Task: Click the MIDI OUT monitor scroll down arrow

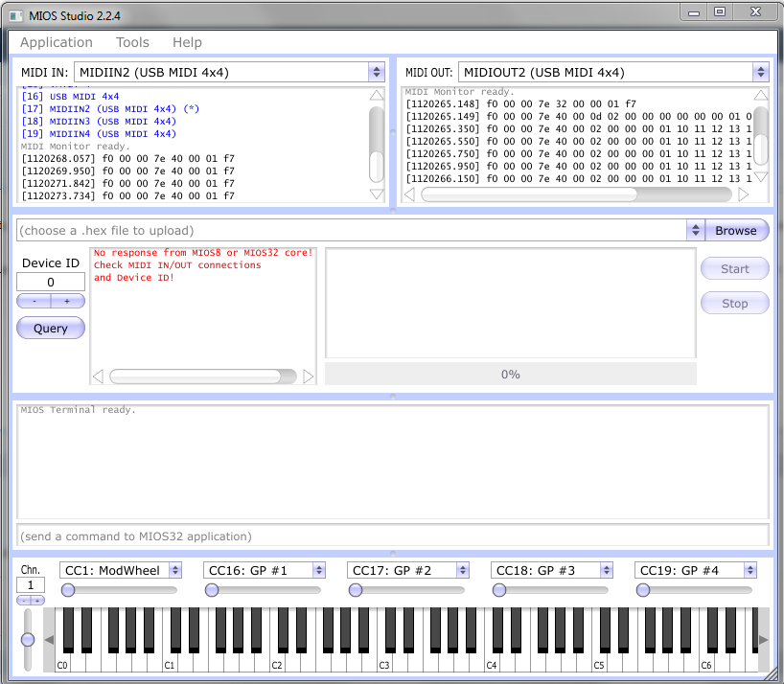Action: pos(760,176)
